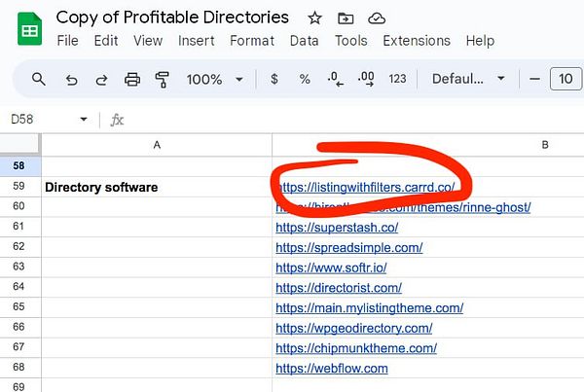584x392 pixels.
Task: Open the superstash.co link
Action: [337, 228]
